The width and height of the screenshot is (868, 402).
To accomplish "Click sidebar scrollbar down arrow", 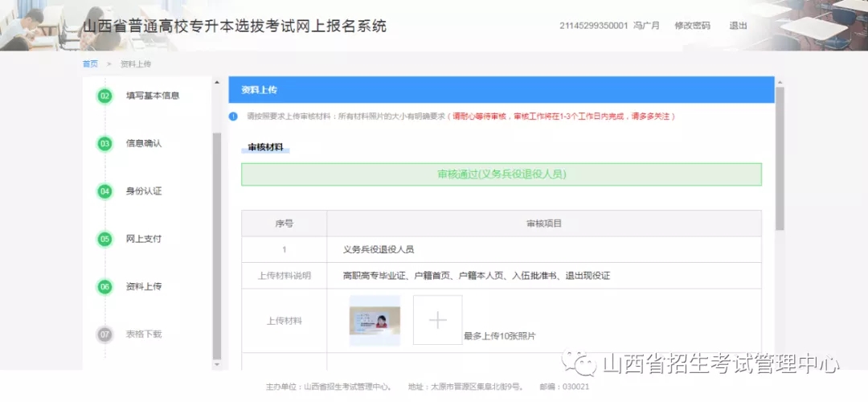I will [x=216, y=365].
